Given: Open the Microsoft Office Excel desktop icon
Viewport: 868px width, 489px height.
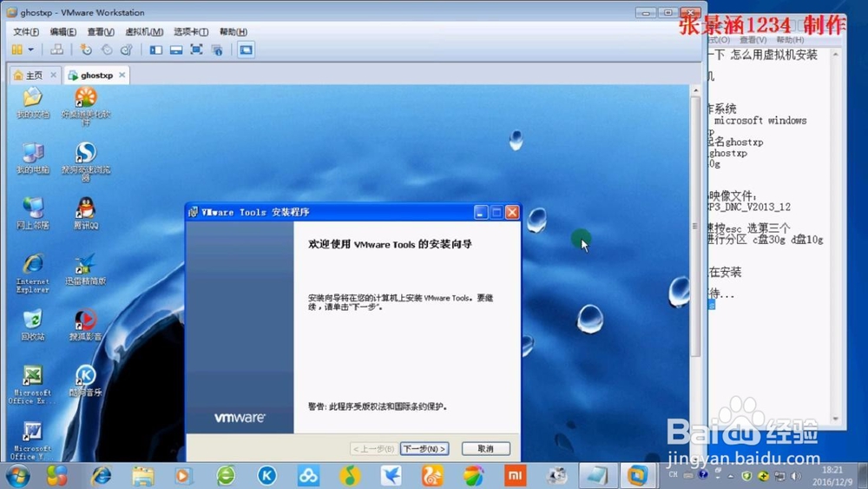Looking at the screenshot, I should tap(33, 384).
